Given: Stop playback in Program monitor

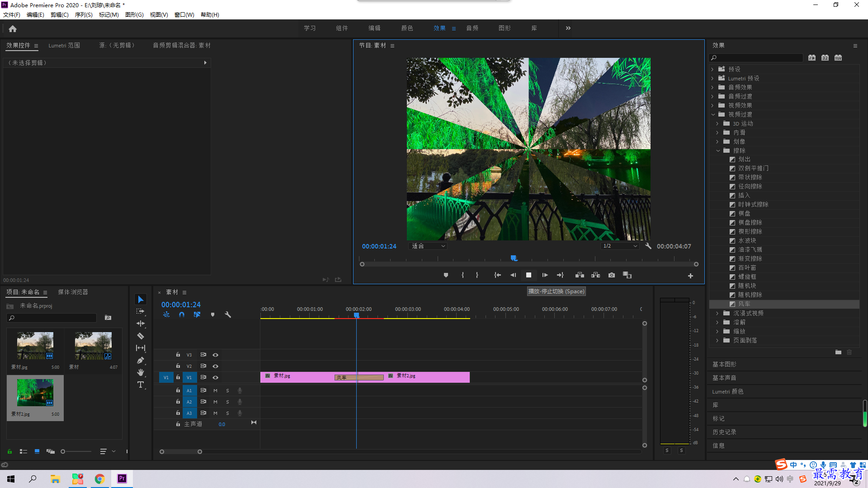Looking at the screenshot, I should [528, 275].
